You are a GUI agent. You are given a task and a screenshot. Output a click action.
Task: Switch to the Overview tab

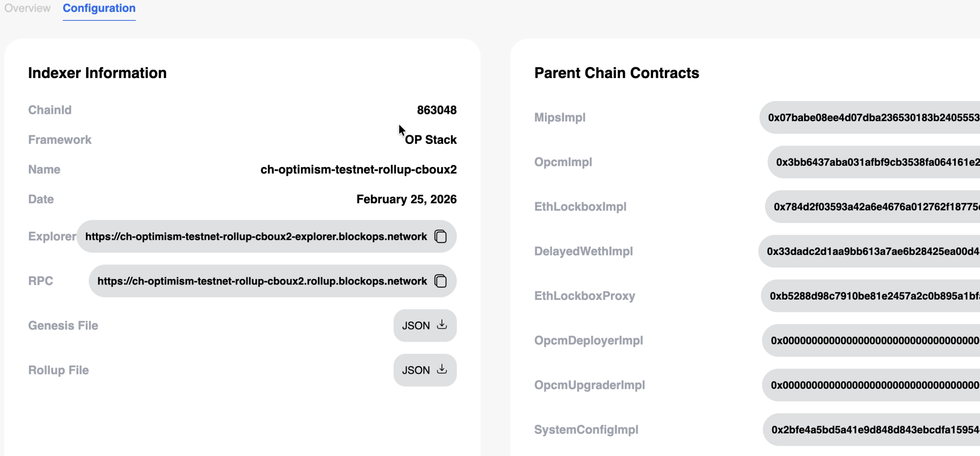pyautogui.click(x=27, y=8)
